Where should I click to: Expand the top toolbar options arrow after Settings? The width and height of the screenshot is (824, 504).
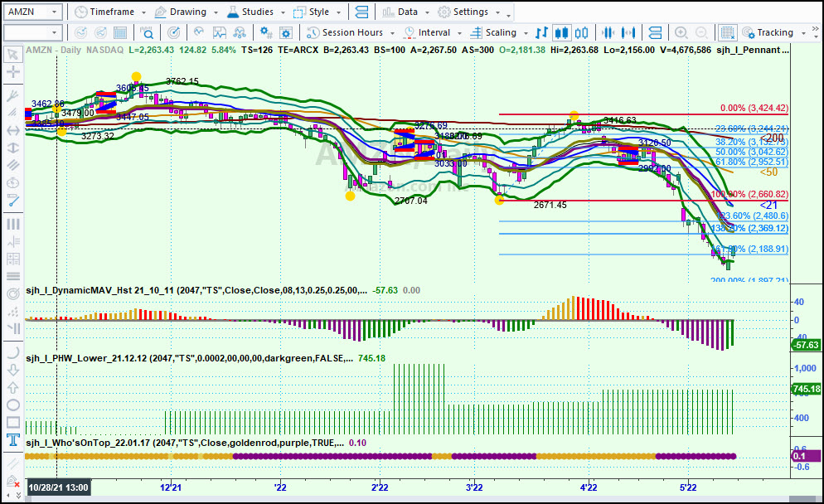tap(509, 15)
